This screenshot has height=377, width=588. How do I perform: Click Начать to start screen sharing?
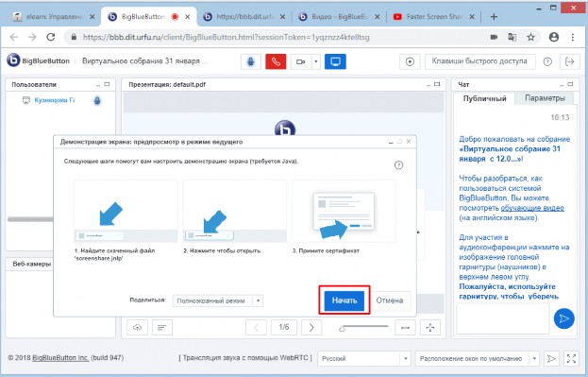[344, 300]
